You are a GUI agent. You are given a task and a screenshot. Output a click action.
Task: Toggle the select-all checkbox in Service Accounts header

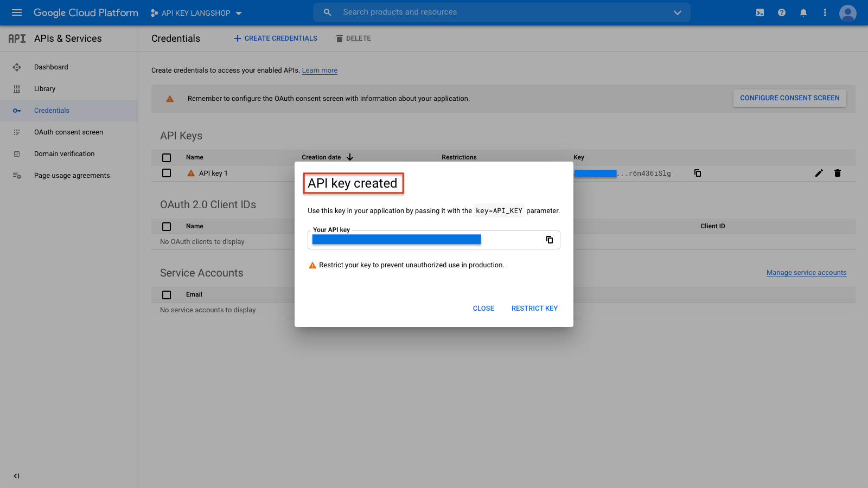tap(167, 295)
